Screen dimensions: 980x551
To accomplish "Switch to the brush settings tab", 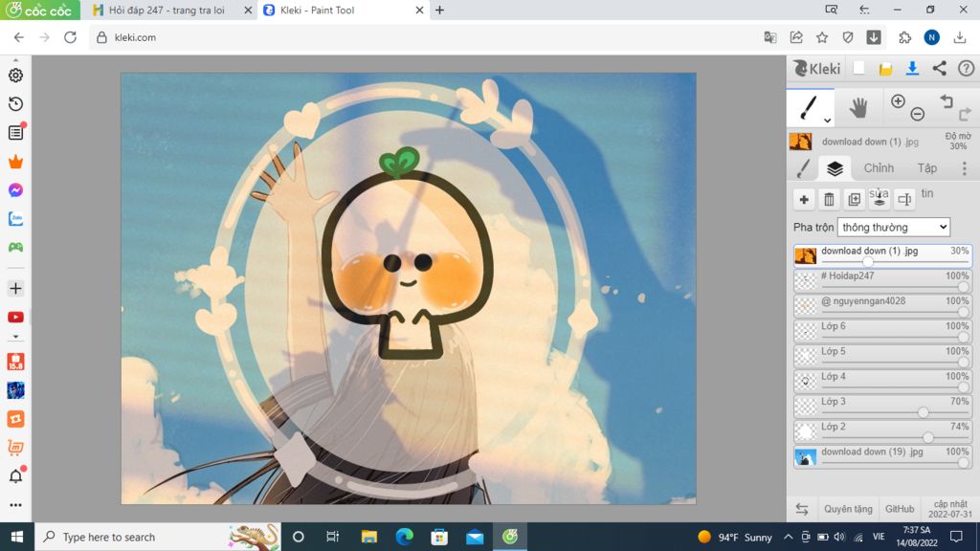I will coord(803,168).
